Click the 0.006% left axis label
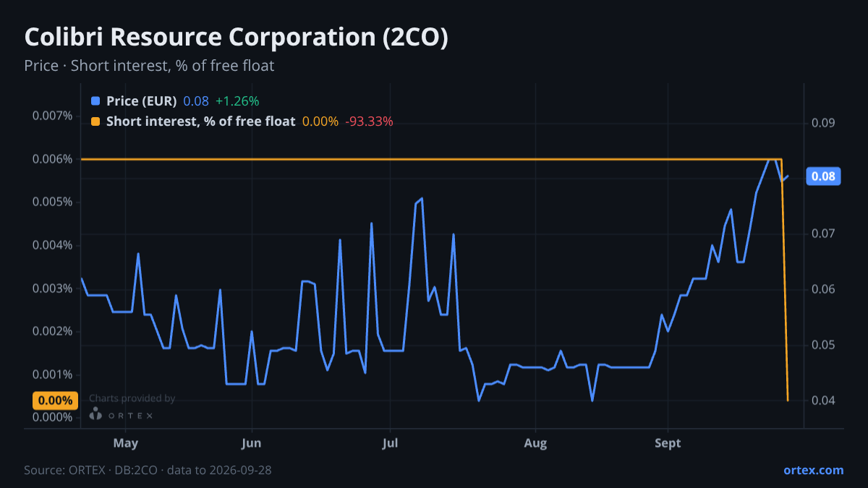Viewport: 868px width, 488px height. click(x=53, y=159)
